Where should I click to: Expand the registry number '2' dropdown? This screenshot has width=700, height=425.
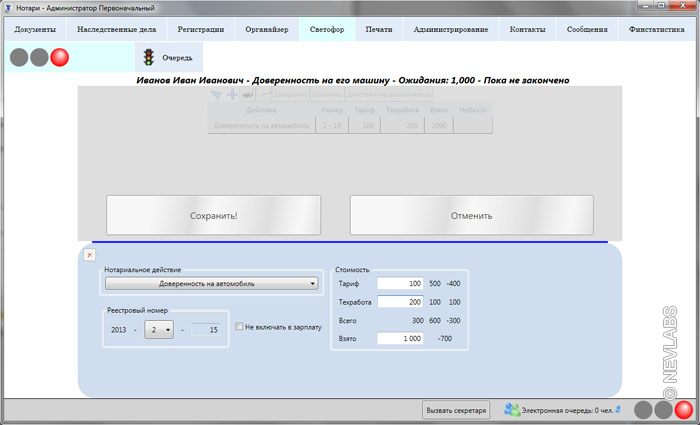[160, 328]
